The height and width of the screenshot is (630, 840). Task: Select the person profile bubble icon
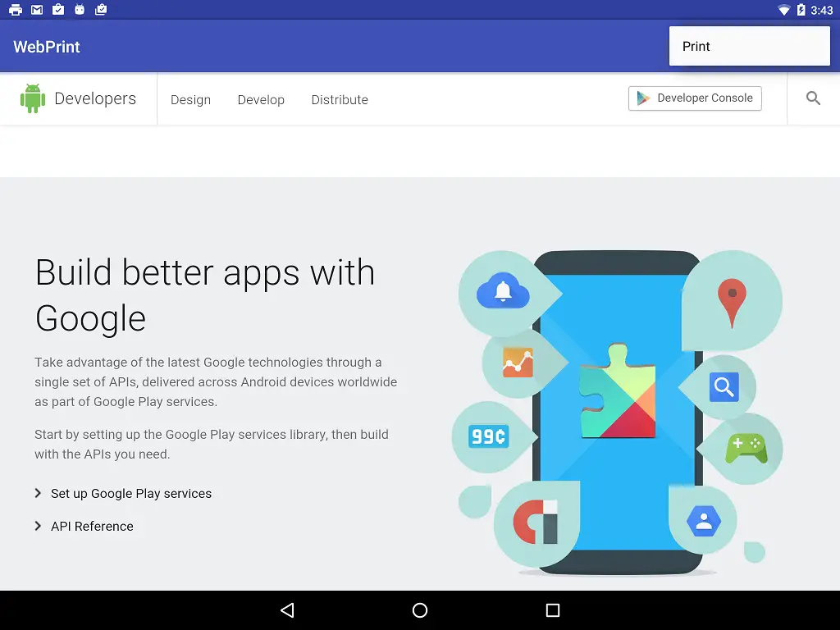(x=703, y=522)
